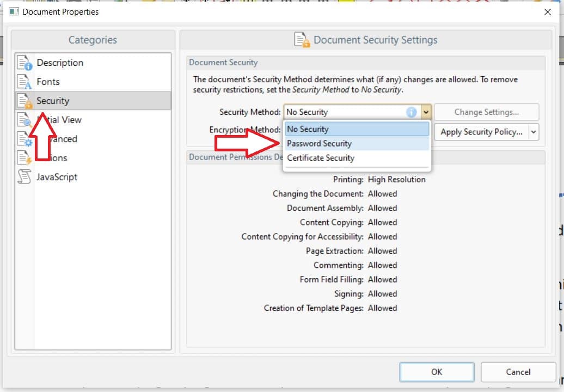Click the Advanced gear page icon

coord(25,139)
